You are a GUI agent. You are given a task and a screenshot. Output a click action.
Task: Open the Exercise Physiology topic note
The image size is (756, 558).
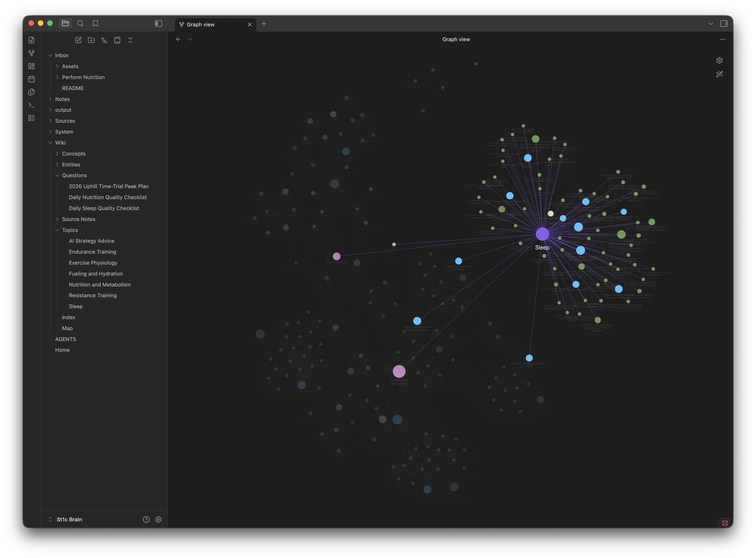coord(93,263)
